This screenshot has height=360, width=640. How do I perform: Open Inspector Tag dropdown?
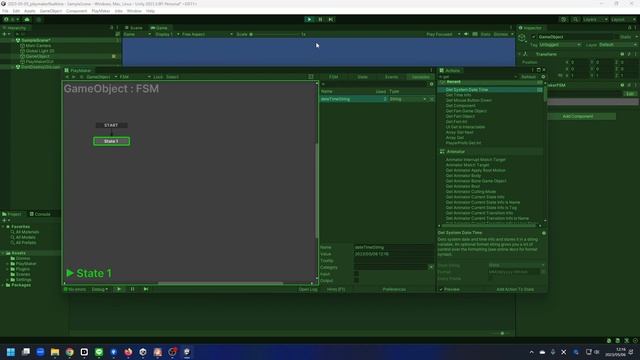(560, 44)
